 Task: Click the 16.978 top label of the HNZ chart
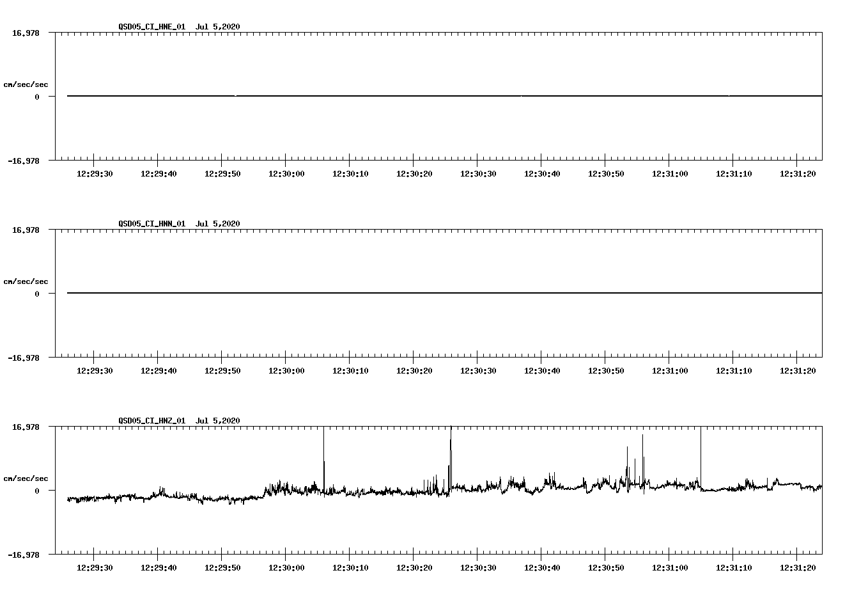pyautogui.click(x=26, y=427)
